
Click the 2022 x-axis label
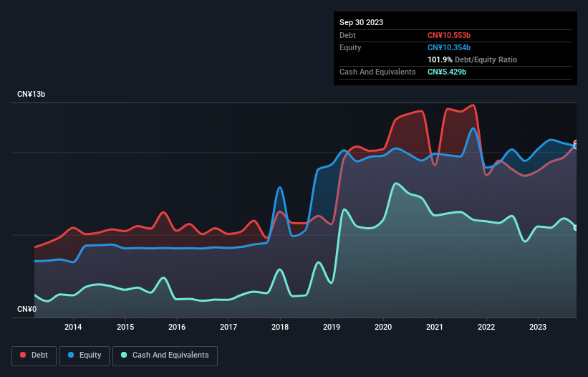(x=486, y=327)
